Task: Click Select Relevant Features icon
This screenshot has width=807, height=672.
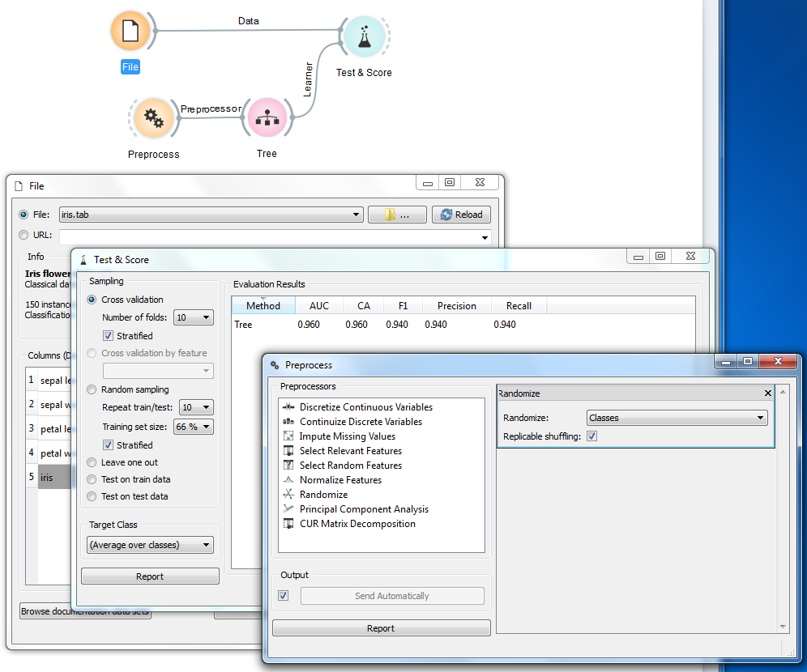Action: click(288, 451)
